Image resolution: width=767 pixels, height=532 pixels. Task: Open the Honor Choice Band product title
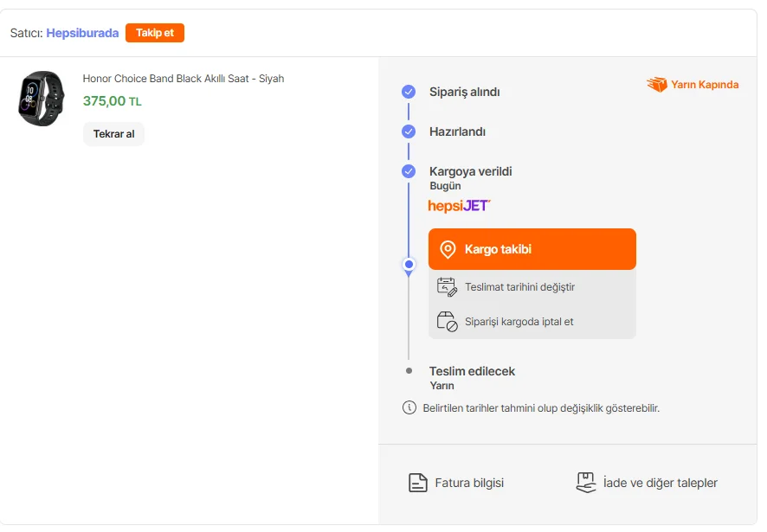pos(184,79)
